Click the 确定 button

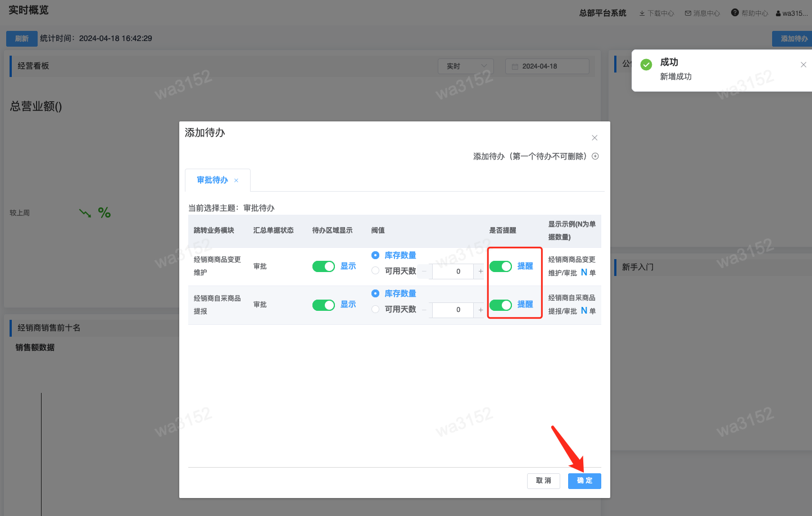[584, 481]
